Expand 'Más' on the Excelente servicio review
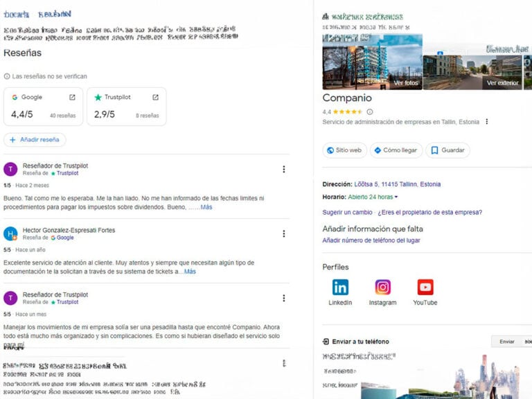 tap(190, 272)
